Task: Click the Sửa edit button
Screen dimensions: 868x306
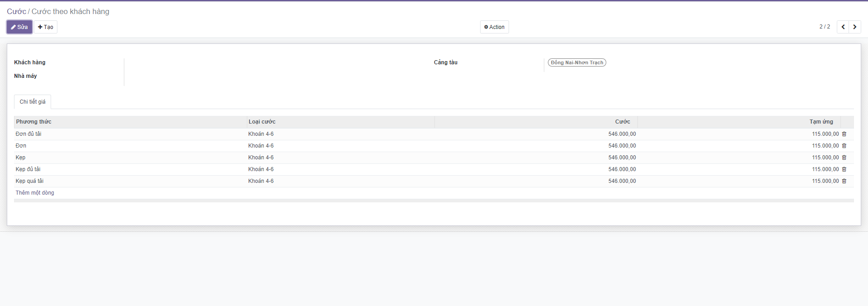Action: point(19,27)
